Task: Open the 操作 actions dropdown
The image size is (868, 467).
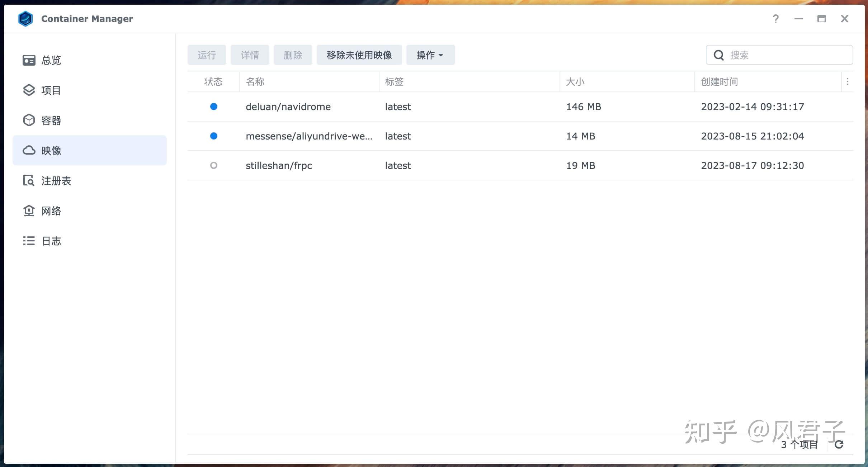Action: (x=429, y=55)
